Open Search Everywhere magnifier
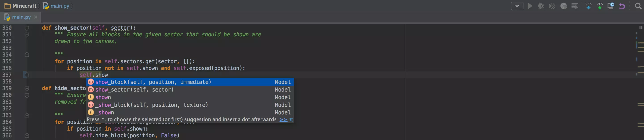The height and width of the screenshot is (140, 644). tap(638, 6)
